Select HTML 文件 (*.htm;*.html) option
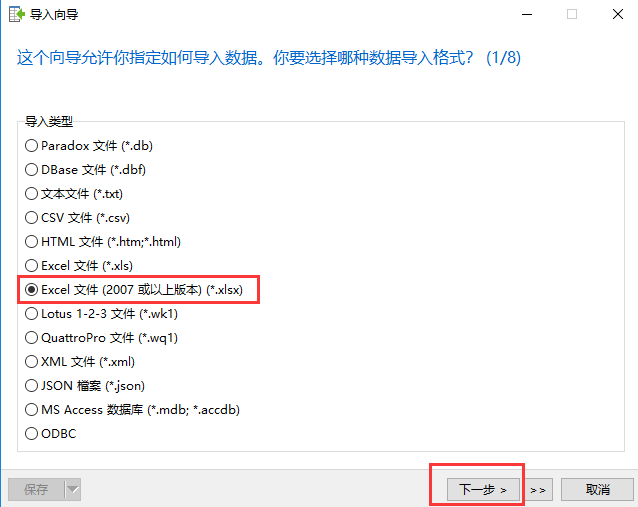Screen dimensions: 638x507 pyautogui.click(x=103, y=242)
